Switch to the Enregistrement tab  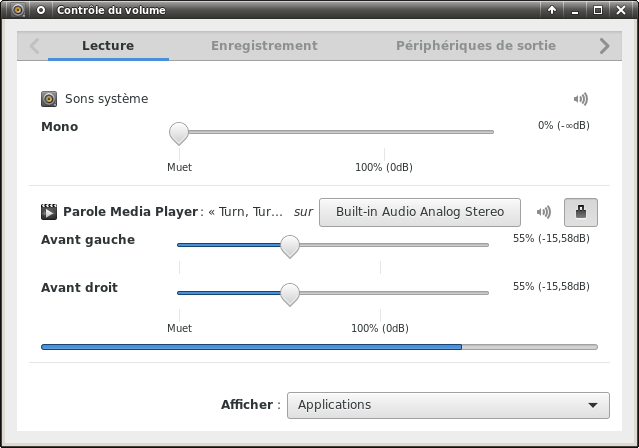(264, 46)
